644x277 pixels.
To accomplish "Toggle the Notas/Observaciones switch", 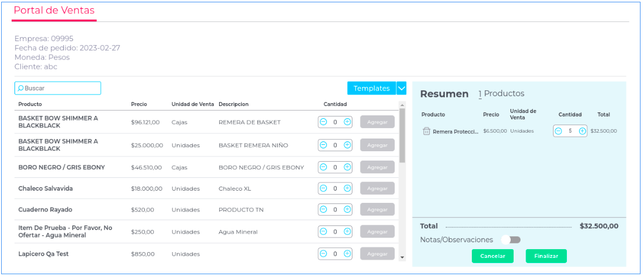I will pos(511,240).
